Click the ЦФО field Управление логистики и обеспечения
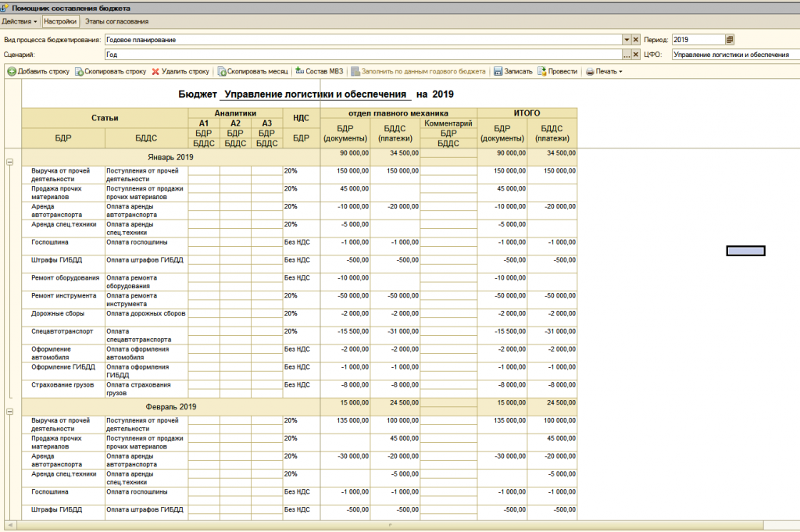The width and height of the screenshot is (800, 532). point(736,54)
